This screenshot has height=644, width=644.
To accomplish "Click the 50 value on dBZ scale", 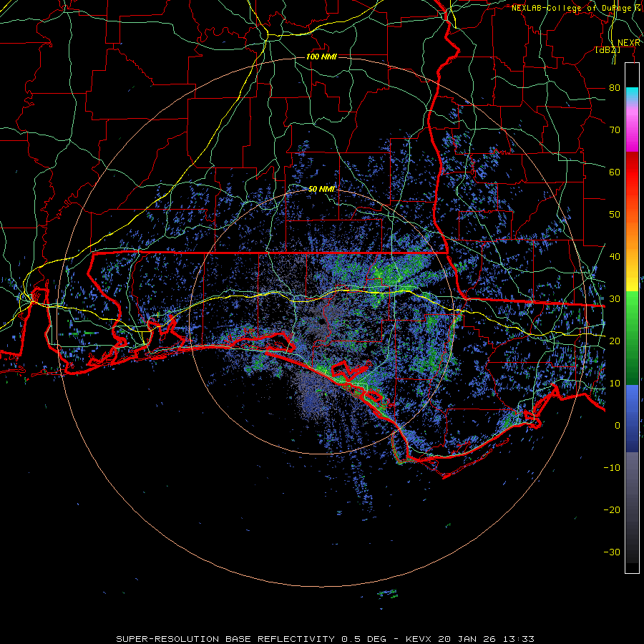I will pos(615,215).
